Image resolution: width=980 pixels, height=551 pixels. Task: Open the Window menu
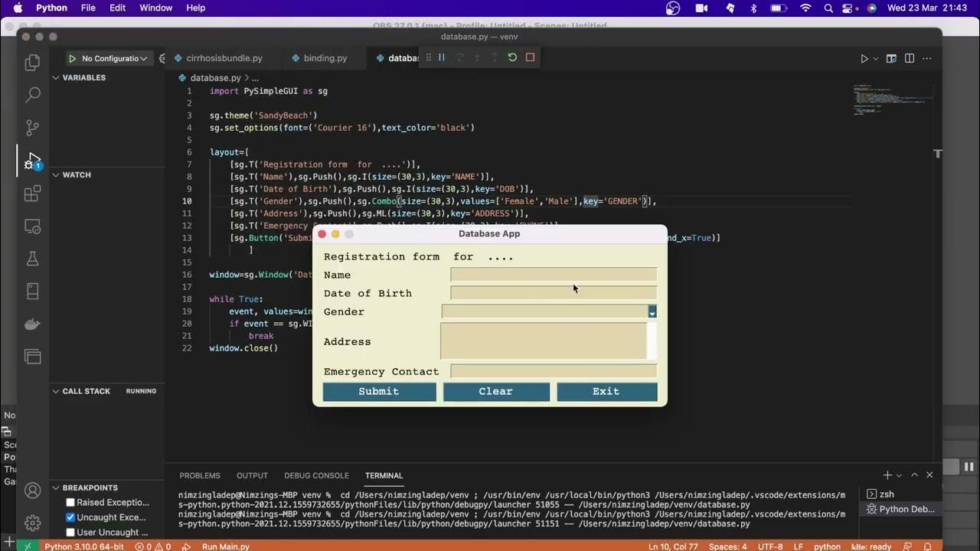[x=155, y=8]
